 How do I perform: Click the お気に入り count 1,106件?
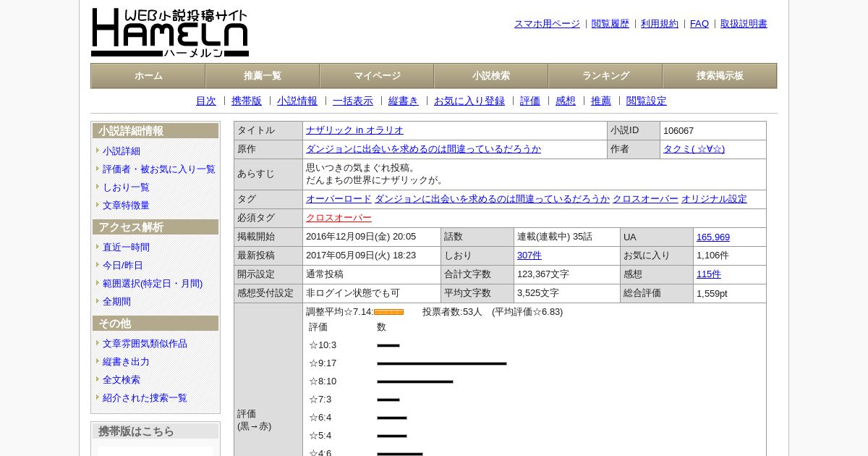712,256
